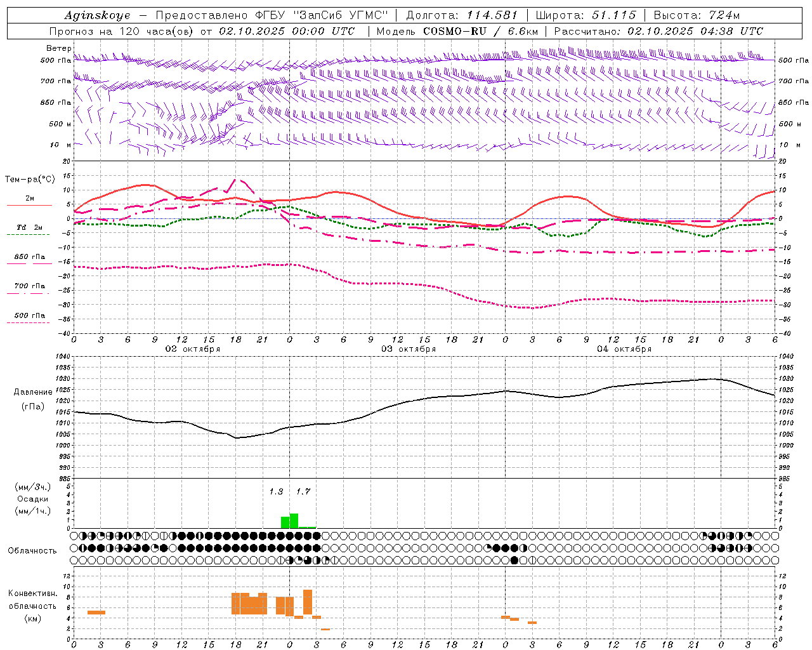Viewport: 812px width, 650px height.
Task: Click the "700 гПа" temperature legend entry
Action: point(30,286)
